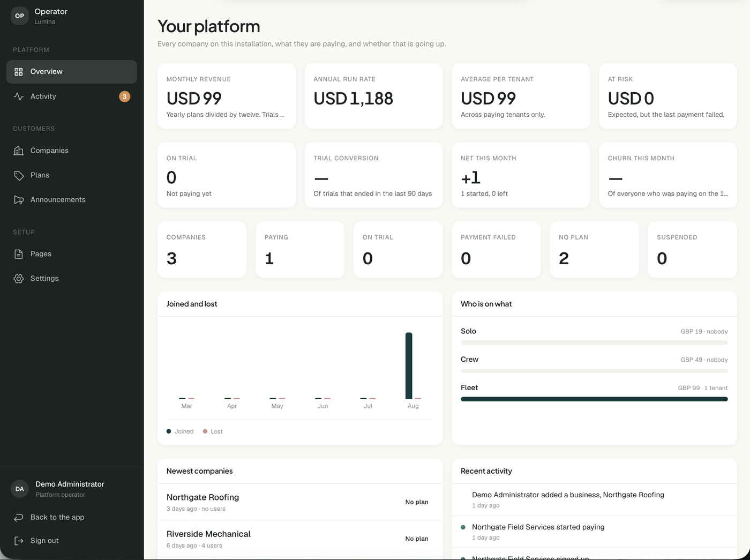Click the Crew plan progress bar

tap(594, 371)
